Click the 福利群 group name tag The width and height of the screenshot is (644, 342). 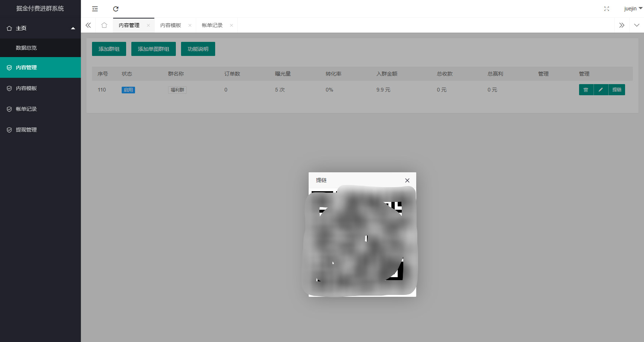point(177,90)
